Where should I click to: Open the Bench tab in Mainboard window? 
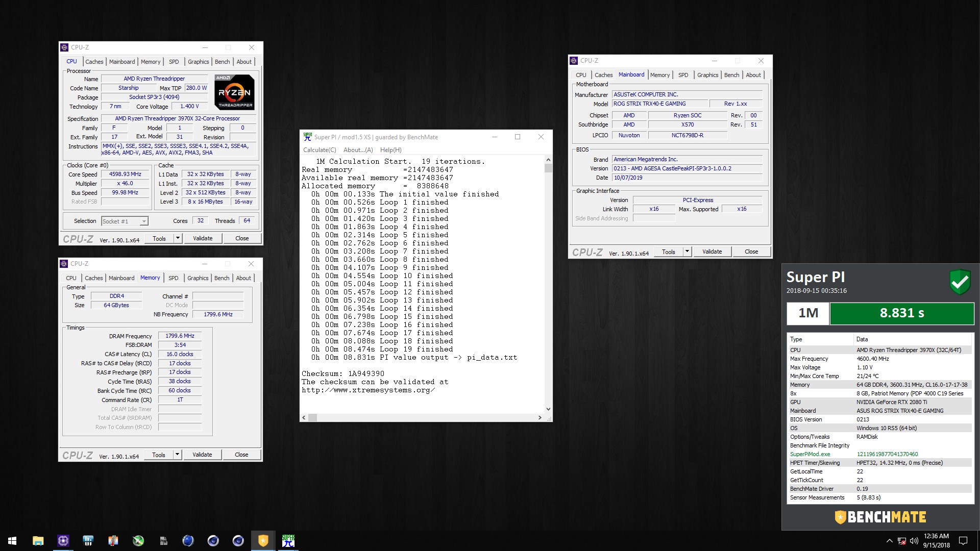[x=731, y=75]
